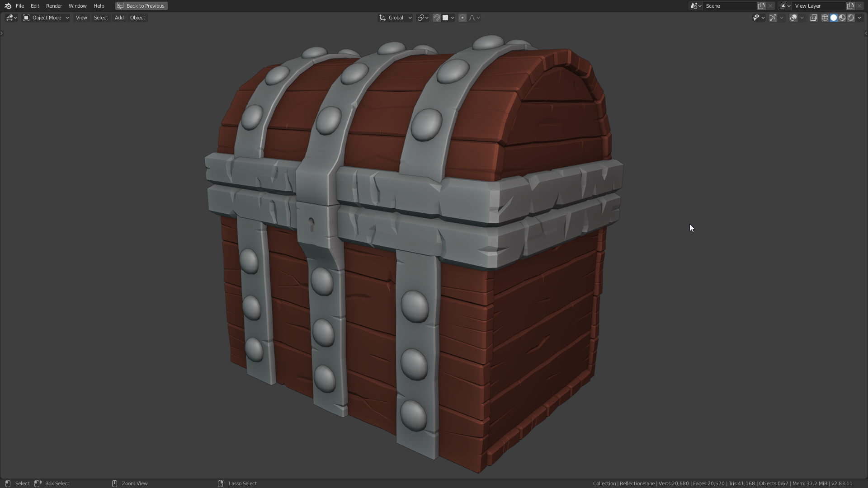Click the Scene name field
The height and width of the screenshot is (488, 868).
coord(729,6)
